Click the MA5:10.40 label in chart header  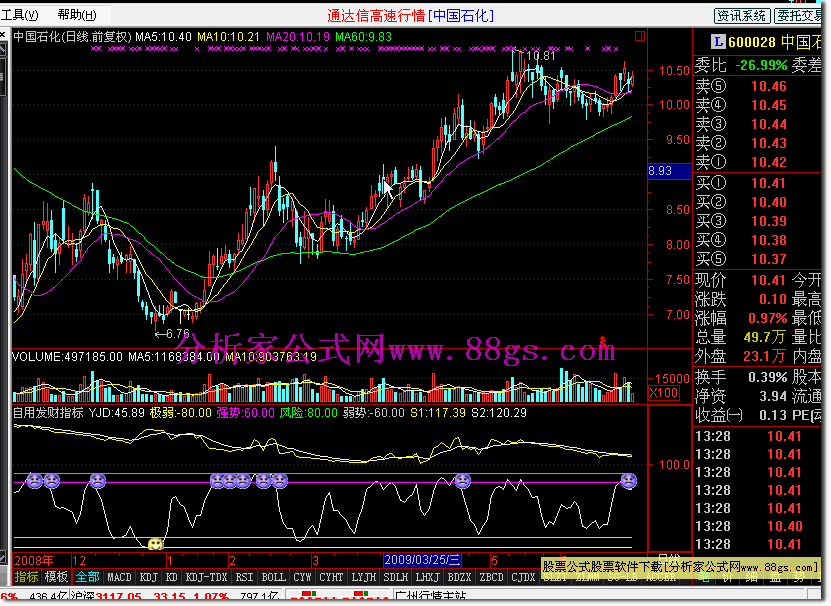[163, 37]
